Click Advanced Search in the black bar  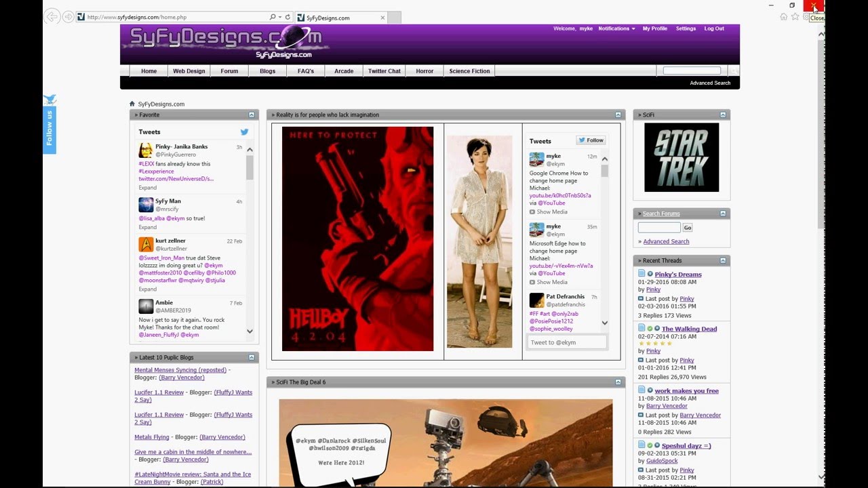pyautogui.click(x=710, y=83)
